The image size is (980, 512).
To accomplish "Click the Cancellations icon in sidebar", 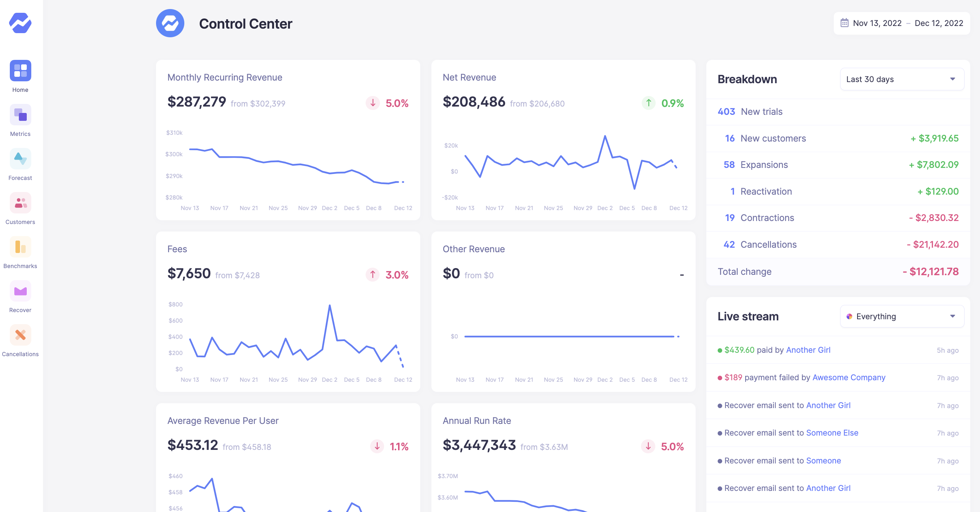I will click(20, 335).
